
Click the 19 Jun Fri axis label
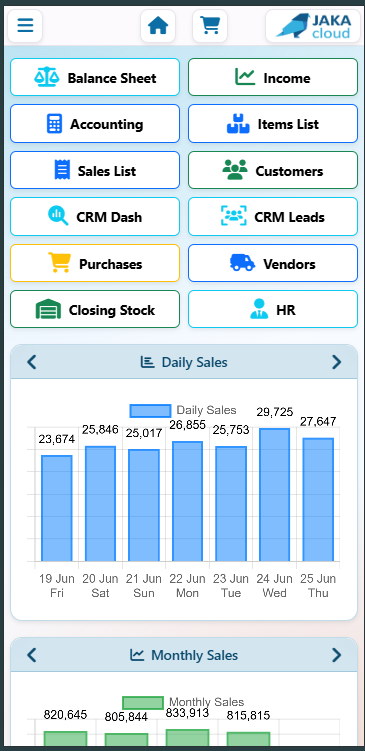(57, 586)
